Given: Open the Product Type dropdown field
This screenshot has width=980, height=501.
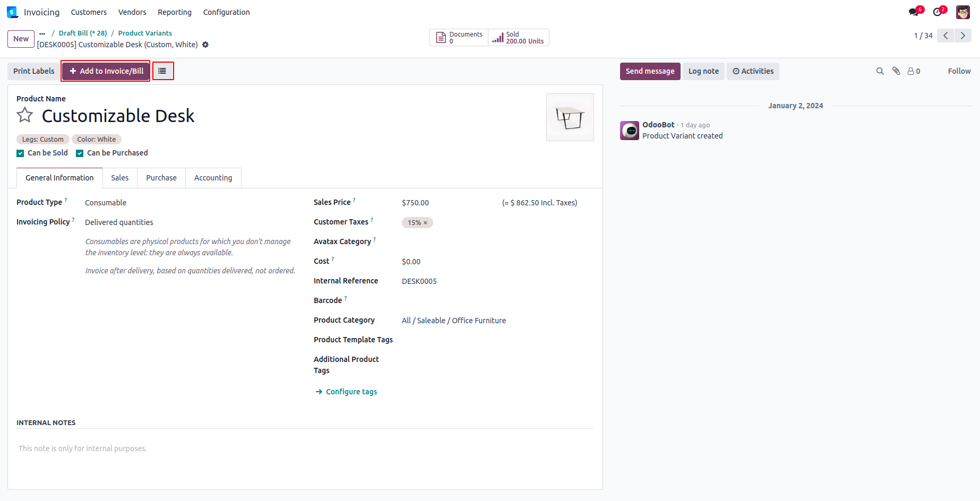Looking at the screenshot, I should click(x=191, y=203).
